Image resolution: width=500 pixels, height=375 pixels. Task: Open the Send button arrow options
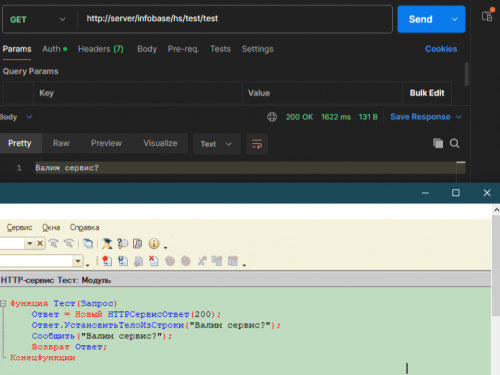[x=454, y=19]
